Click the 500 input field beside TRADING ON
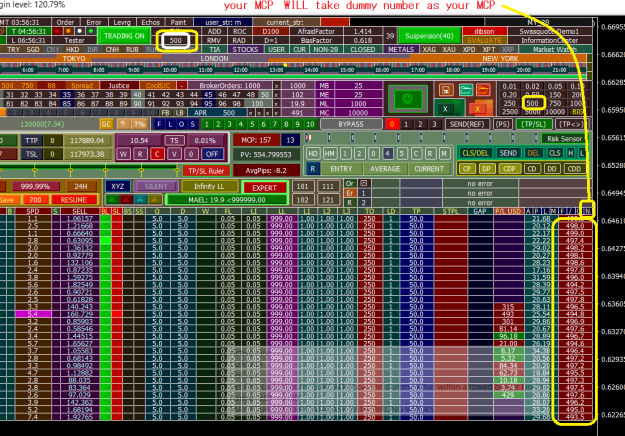This screenshot has height=436, width=625. click(x=175, y=40)
